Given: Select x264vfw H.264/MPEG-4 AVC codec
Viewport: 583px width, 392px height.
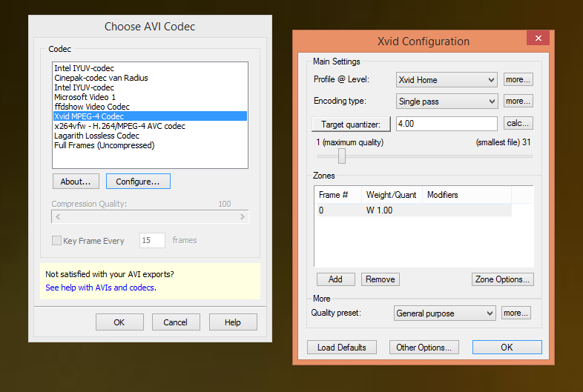Looking at the screenshot, I should coord(151,126).
